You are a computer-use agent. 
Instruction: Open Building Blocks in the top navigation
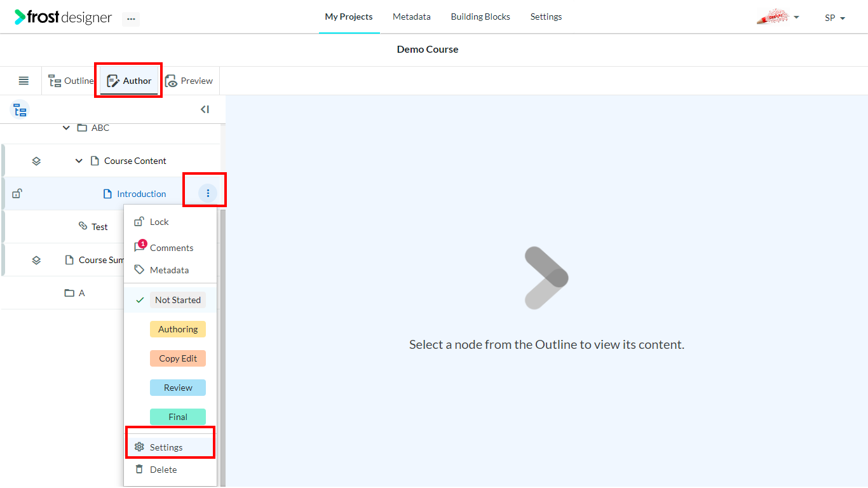click(x=480, y=17)
